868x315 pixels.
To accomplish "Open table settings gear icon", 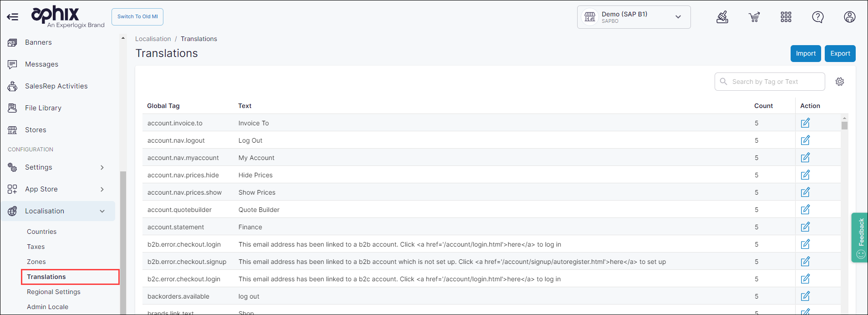I will 839,82.
